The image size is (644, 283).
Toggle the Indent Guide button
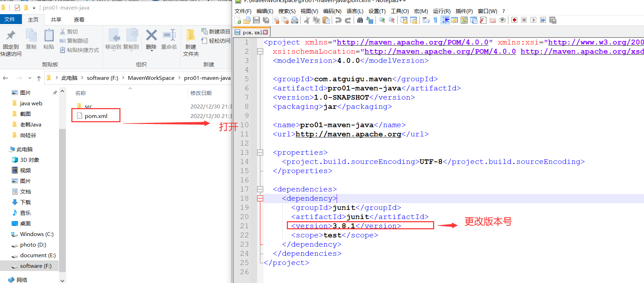(445, 20)
